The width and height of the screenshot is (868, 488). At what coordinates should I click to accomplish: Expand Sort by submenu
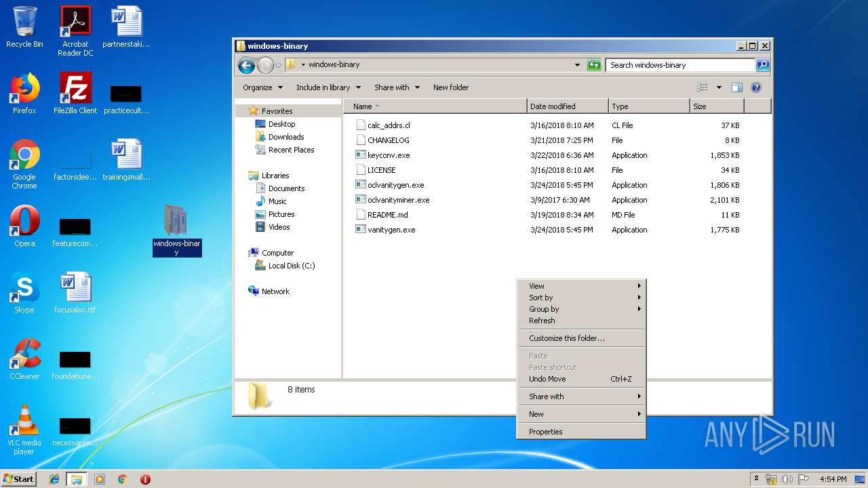click(582, 298)
